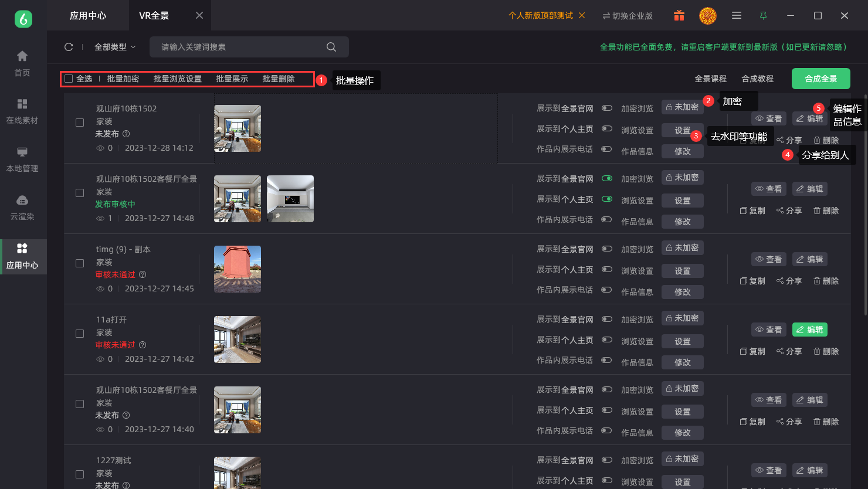Switch to the VR全景 tab
868x489 pixels.
[154, 15]
